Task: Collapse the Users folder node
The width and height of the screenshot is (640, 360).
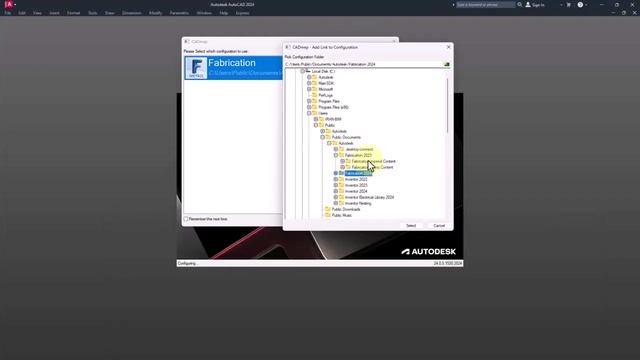Action: [309, 113]
